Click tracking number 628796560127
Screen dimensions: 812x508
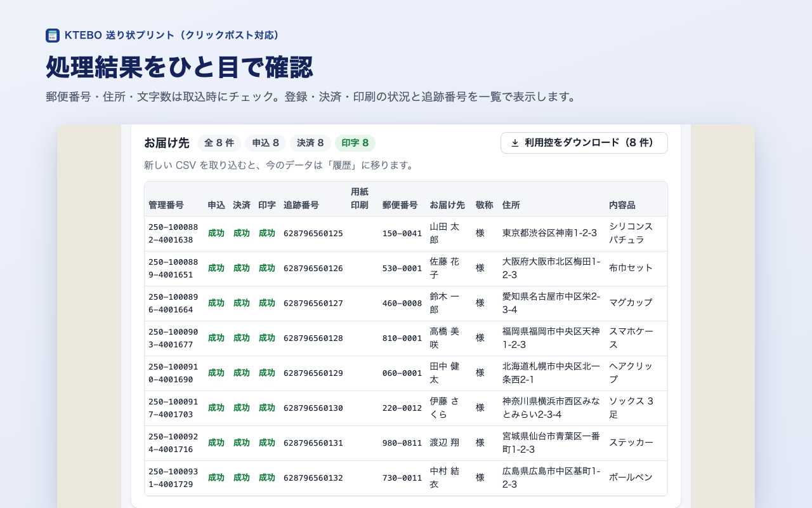point(313,303)
